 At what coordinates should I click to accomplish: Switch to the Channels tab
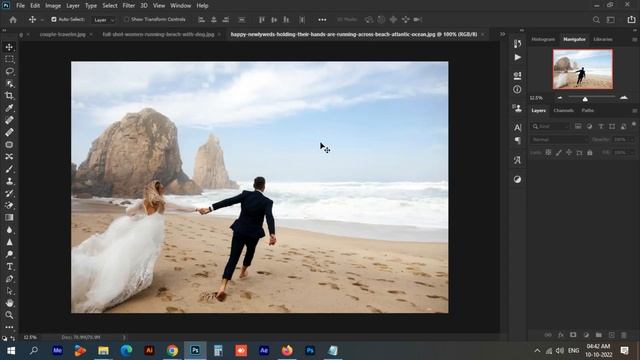point(564,110)
